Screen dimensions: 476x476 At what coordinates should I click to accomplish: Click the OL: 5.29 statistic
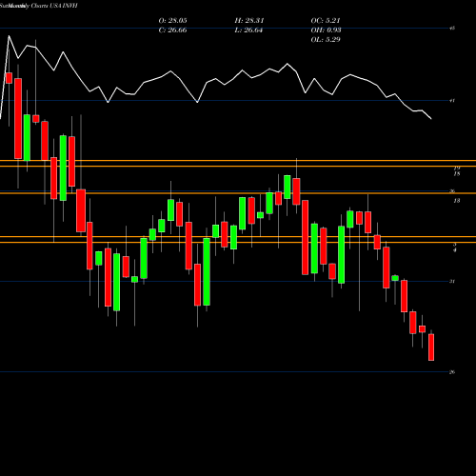(x=326, y=40)
